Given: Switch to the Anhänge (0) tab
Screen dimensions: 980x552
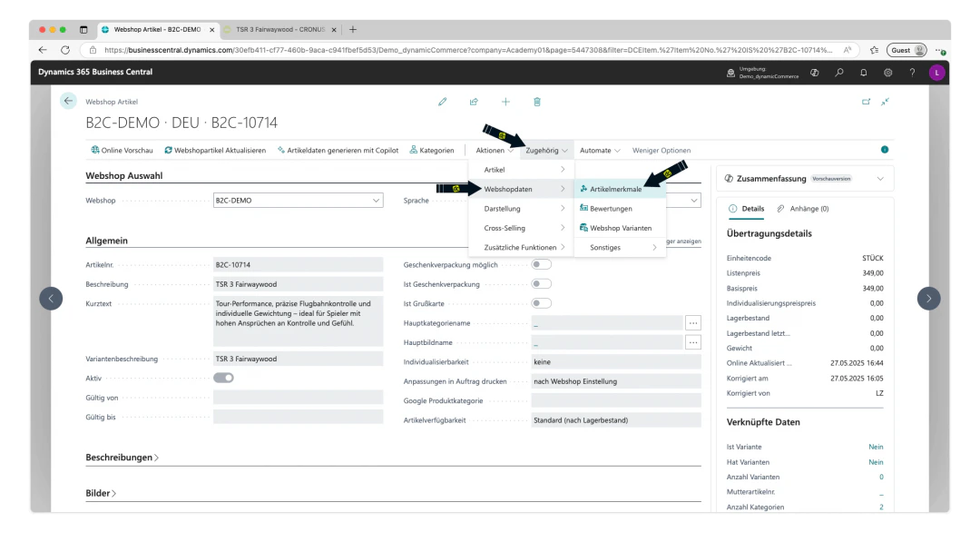Looking at the screenshot, I should click(803, 209).
